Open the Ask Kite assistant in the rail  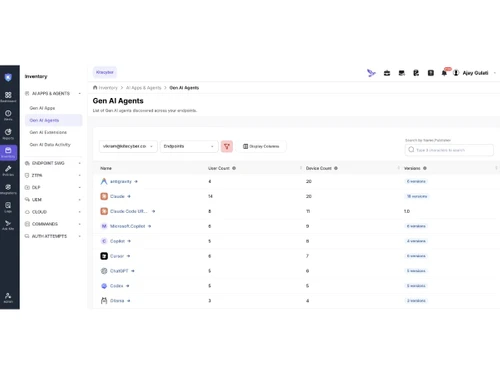[x=8, y=225]
